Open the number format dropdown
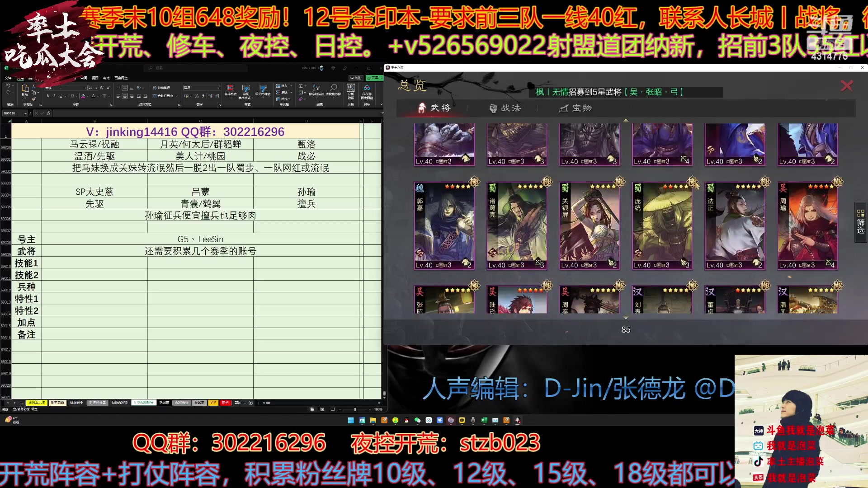This screenshot has height=488, width=868. point(218,88)
